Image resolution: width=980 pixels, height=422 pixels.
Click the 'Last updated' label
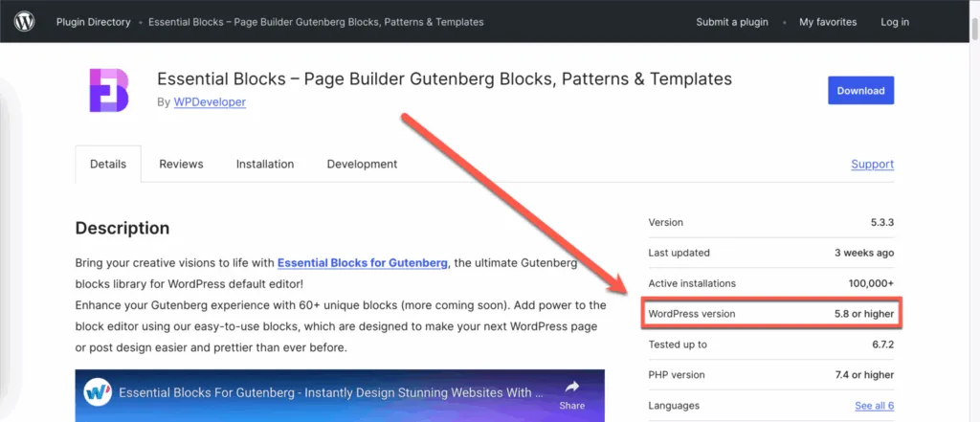coord(679,254)
